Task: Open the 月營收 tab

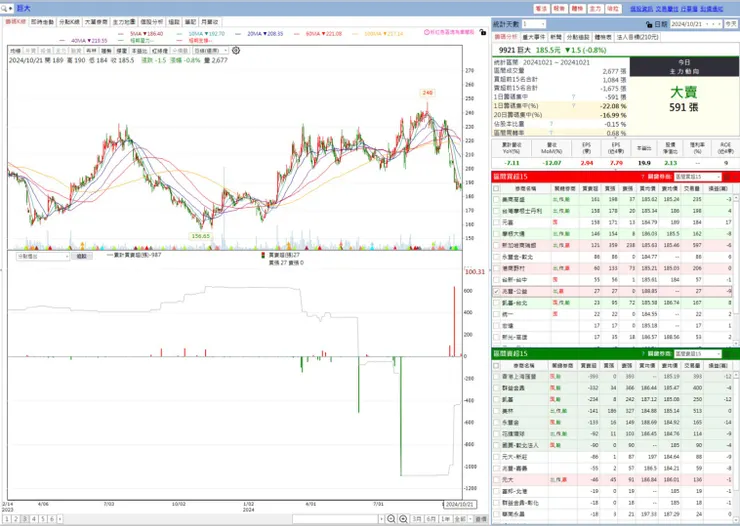Action: coord(210,22)
